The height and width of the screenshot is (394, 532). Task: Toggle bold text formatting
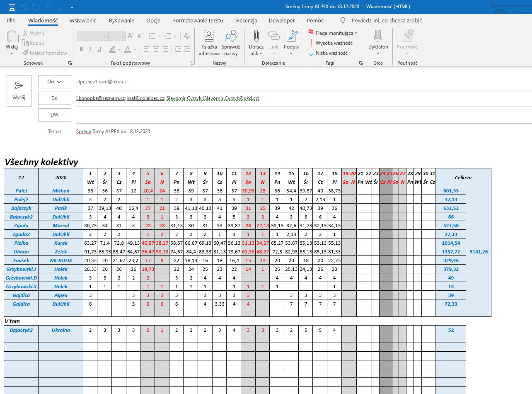click(81, 49)
